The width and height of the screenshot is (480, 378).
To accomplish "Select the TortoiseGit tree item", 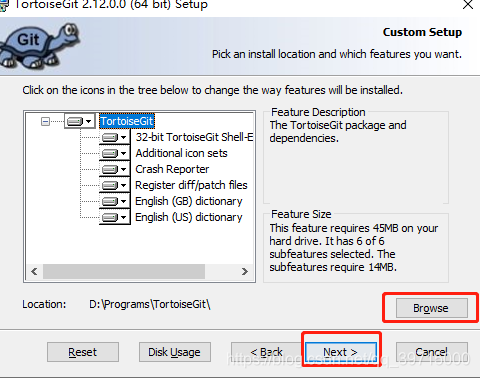I will pyautogui.click(x=127, y=121).
